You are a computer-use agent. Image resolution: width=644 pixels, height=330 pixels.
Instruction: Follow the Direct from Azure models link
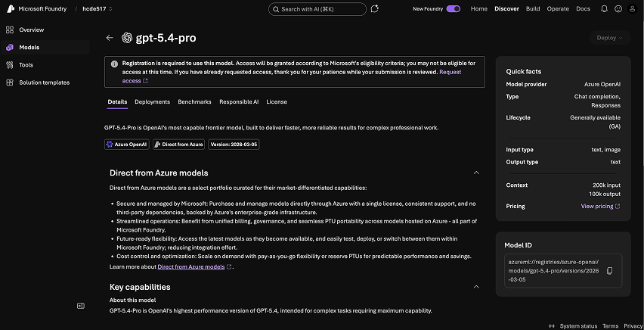(190, 266)
